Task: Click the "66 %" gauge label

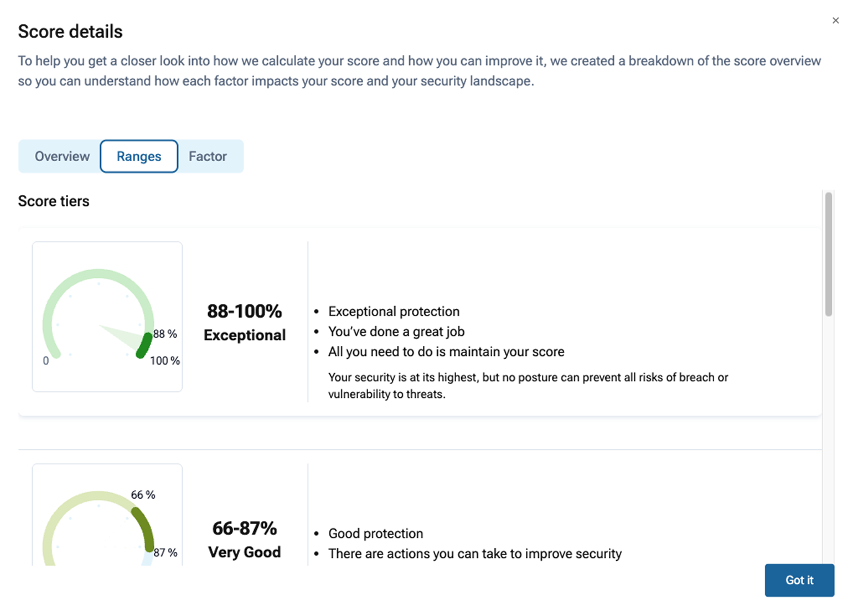Action: (x=143, y=495)
